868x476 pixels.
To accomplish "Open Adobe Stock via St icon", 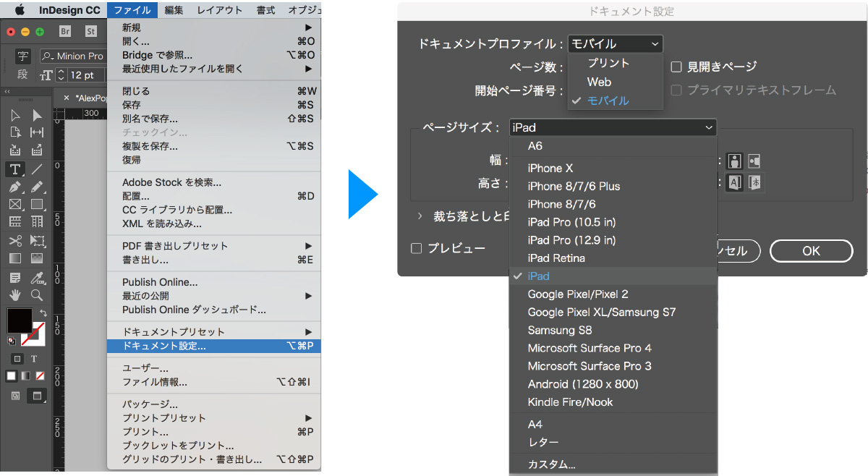I will coord(90,32).
